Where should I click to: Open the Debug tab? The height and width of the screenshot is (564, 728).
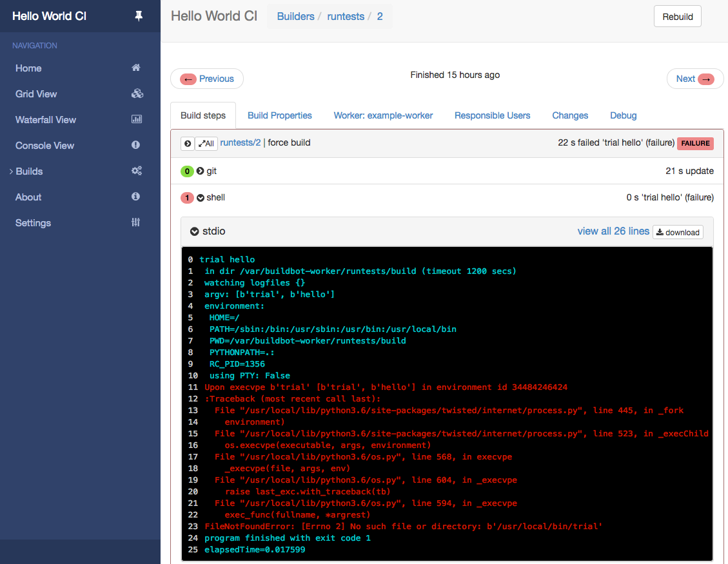coord(623,115)
